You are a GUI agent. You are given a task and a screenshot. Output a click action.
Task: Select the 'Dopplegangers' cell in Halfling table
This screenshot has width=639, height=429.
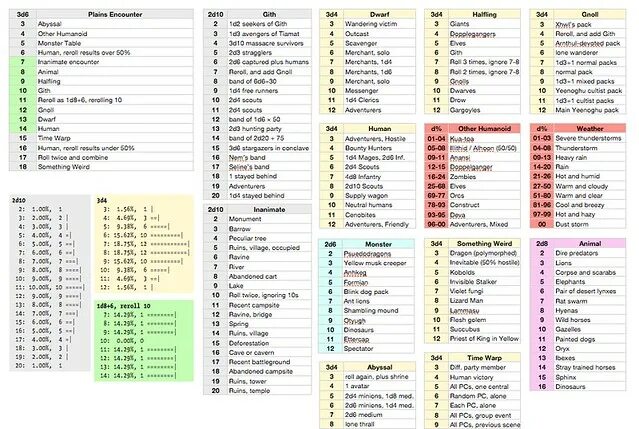484,34
